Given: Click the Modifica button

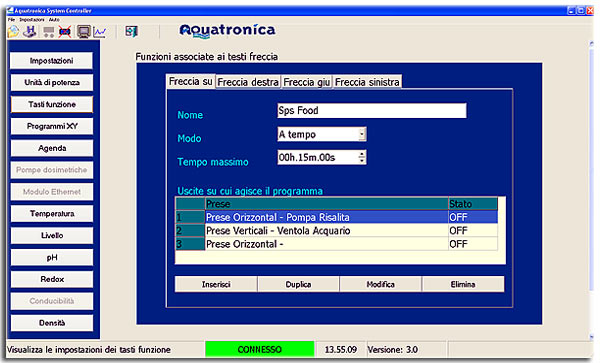Looking at the screenshot, I should 381,284.
